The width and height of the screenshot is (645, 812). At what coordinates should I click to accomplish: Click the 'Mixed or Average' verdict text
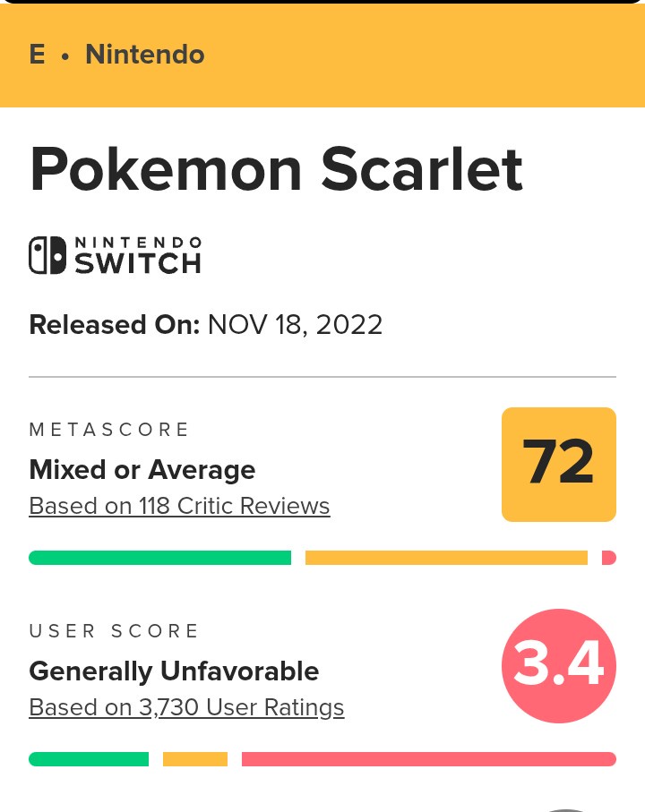pyautogui.click(x=142, y=469)
